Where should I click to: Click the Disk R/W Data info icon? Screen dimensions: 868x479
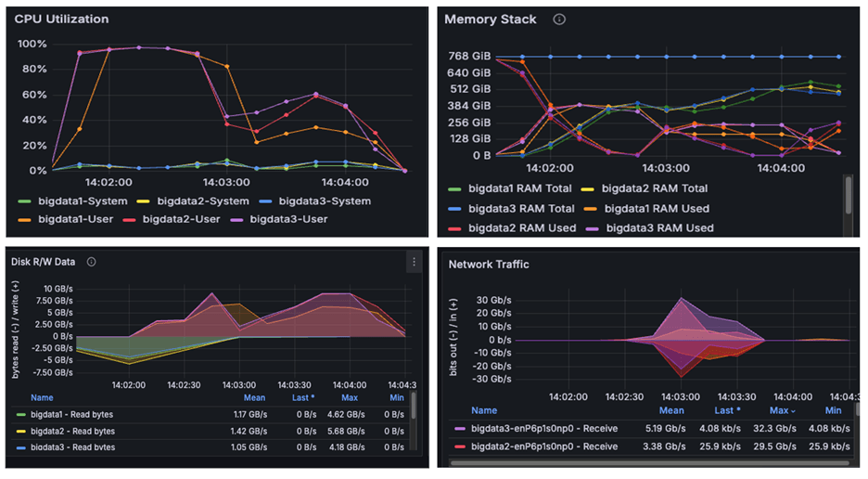coord(92,262)
